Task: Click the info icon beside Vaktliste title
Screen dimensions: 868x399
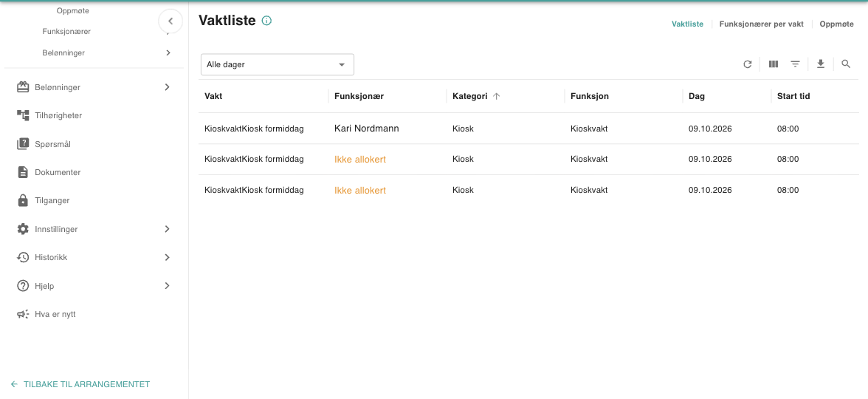Action: (267, 21)
